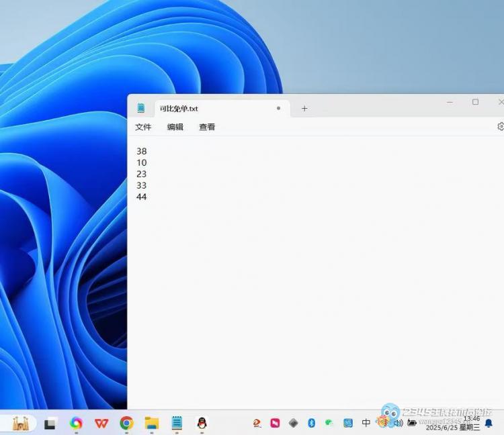Image resolution: width=504 pixels, height=435 pixels.
Task: Open WPS Office from taskbar
Action: 101,424
